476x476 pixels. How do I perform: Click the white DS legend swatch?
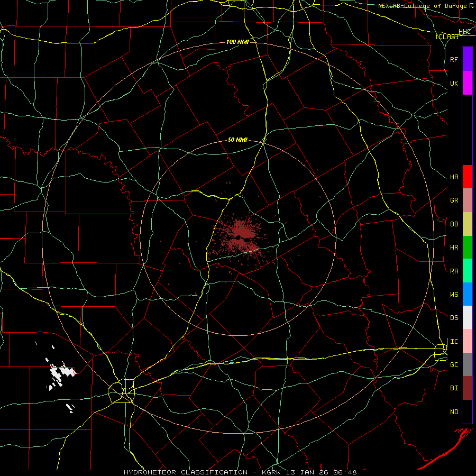[x=467, y=317]
